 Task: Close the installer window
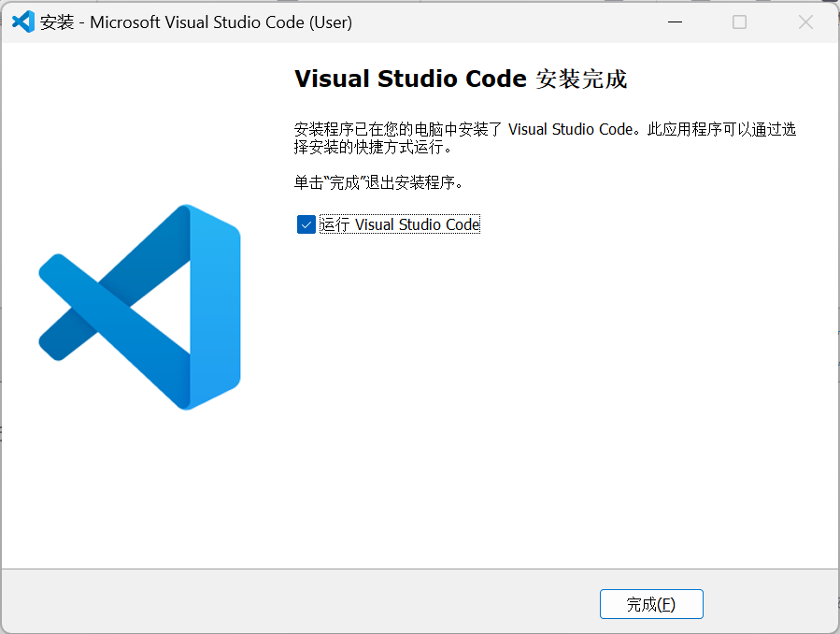coord(805,22)
